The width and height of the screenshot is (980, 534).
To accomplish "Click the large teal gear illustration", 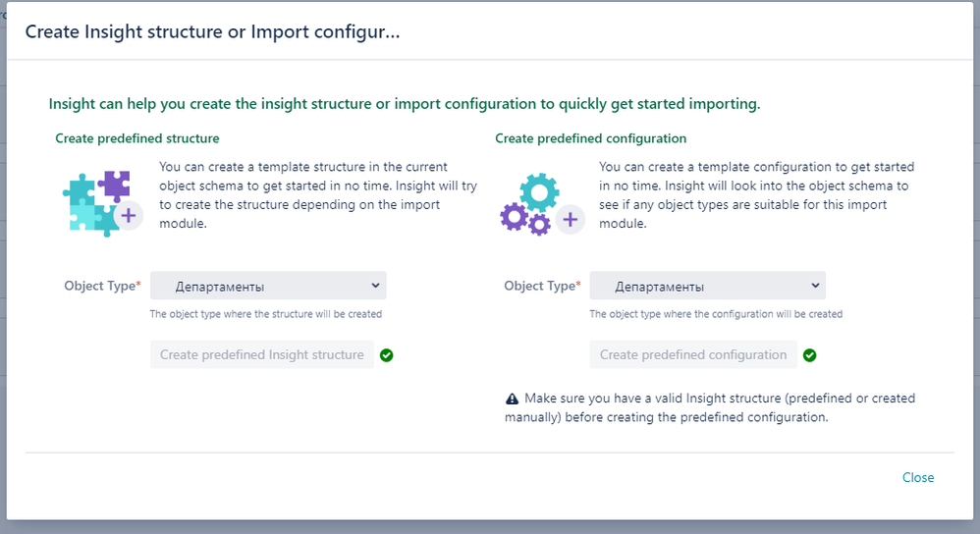I will pyautogui.click(x=539, y=192).
